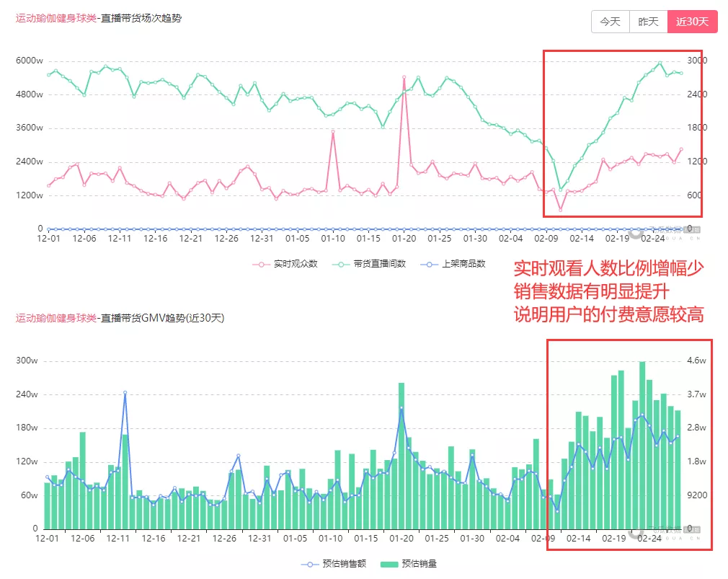
Task: Select the 近30天 tab
Action: [x=692, y=22]
